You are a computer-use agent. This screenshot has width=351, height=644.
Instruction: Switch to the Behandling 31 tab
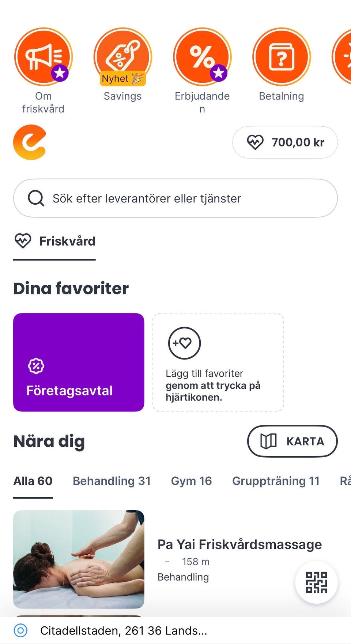pos(112,481)
